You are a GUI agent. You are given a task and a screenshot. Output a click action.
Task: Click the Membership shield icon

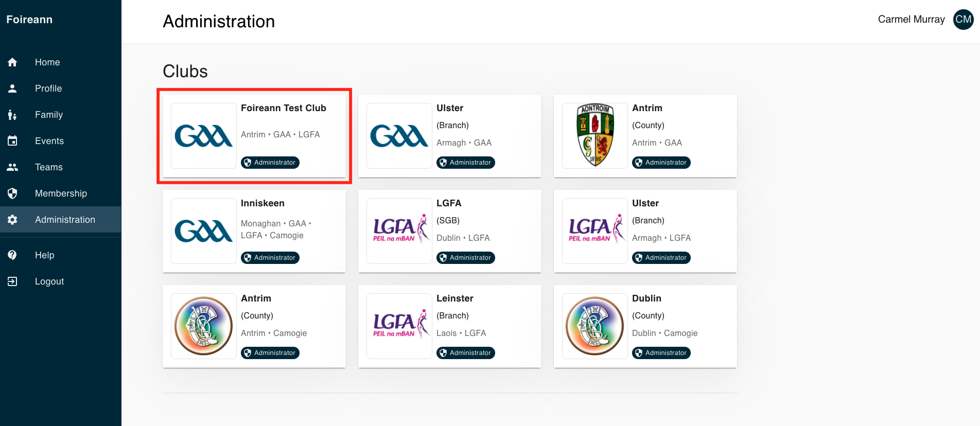coord(12,193)
